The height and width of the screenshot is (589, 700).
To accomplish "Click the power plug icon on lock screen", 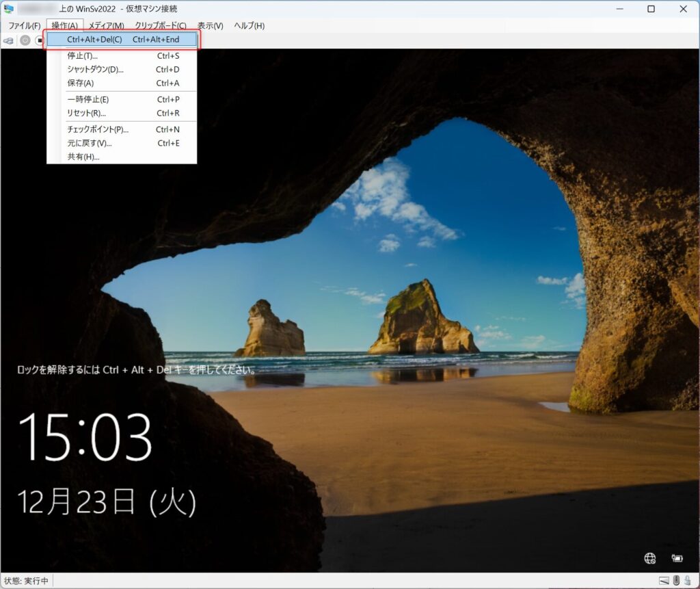I will click(677, 558).
